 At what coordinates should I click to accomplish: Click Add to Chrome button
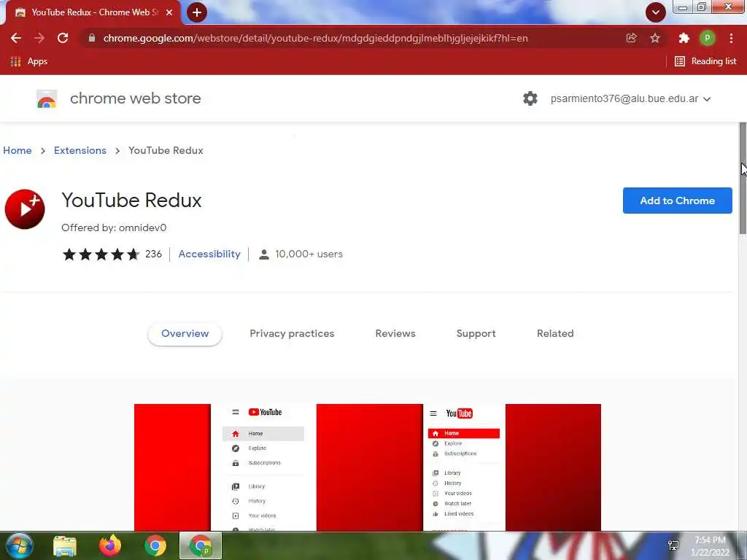[677, 201]
